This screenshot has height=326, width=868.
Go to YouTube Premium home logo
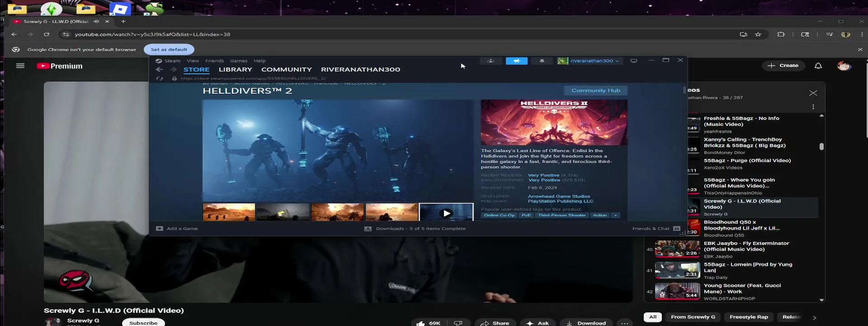(60, 66)
